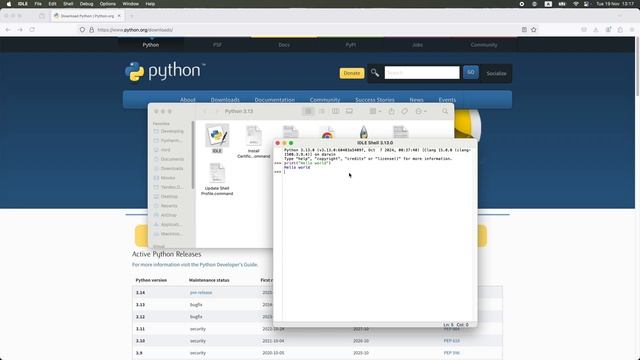Image resolution: width=640 pixels, height=360 pixels.
Task: Click browser forward arrow
Action: [x=20, y=30]
